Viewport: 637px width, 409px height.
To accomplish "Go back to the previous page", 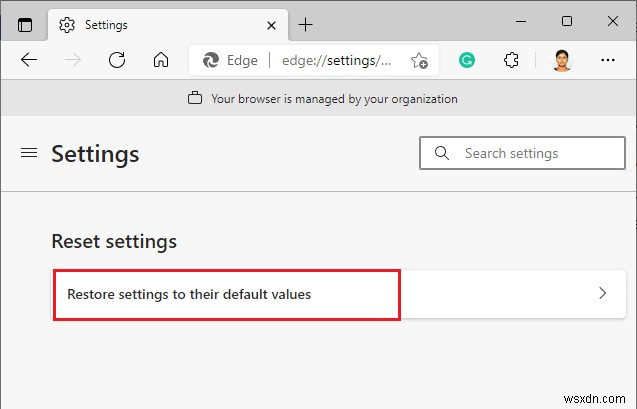I will tap(29, 60).
